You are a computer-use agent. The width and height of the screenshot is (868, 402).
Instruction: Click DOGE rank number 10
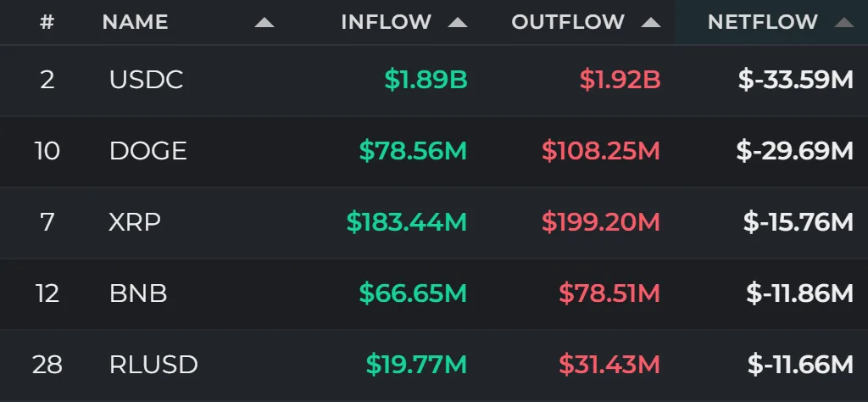tap(47, 151)
